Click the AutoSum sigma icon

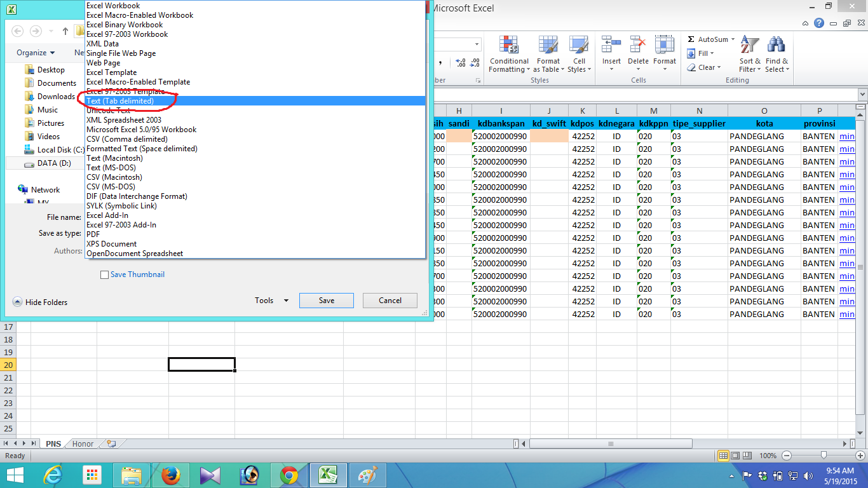691,39
